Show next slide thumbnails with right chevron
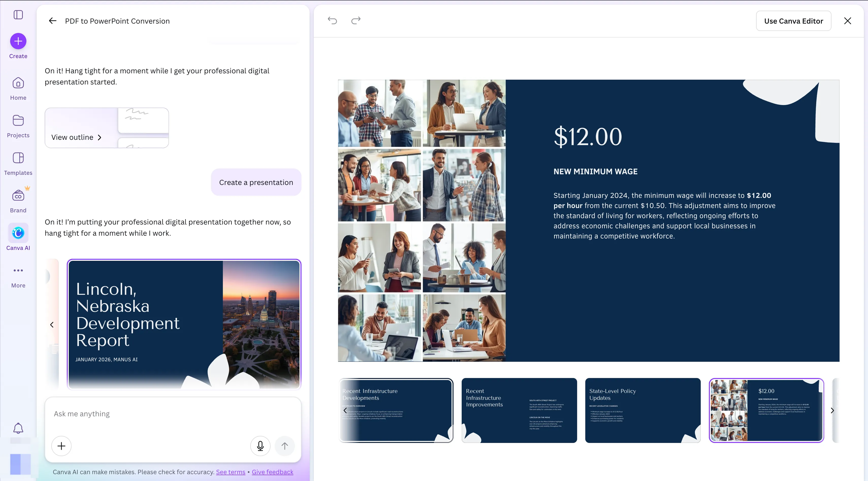The width and height of the screenshot is (868, 481). point(832,410)
